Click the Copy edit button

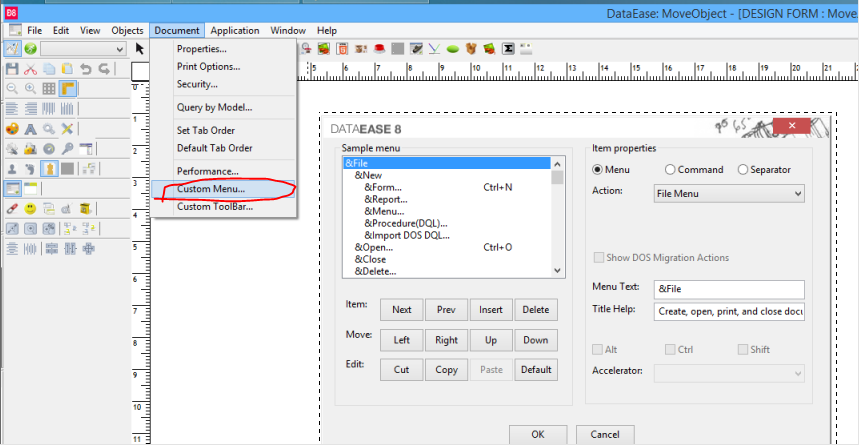[x=446, y=370]
